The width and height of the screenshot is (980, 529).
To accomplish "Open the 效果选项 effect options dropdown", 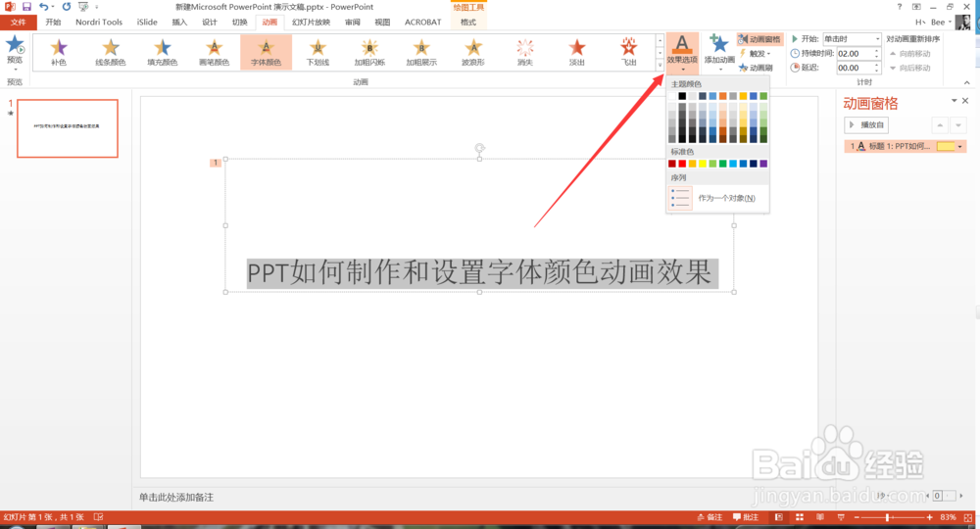I will click(682, 53).
